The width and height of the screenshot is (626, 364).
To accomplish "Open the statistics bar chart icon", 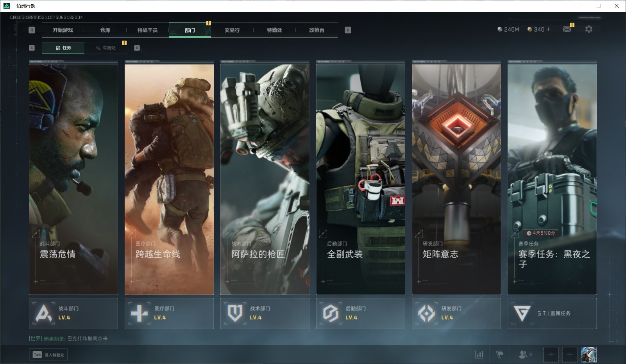I will point(479,355).
